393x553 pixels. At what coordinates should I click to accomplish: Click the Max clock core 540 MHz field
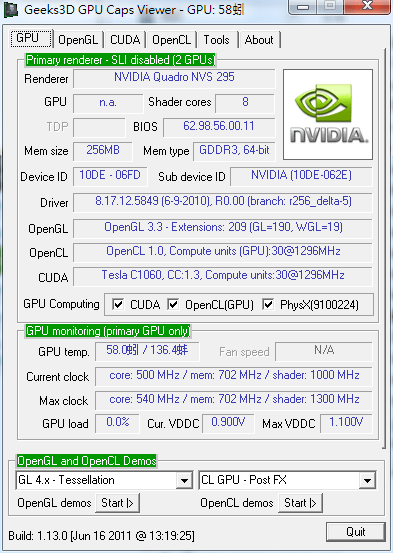coord(234,400)
